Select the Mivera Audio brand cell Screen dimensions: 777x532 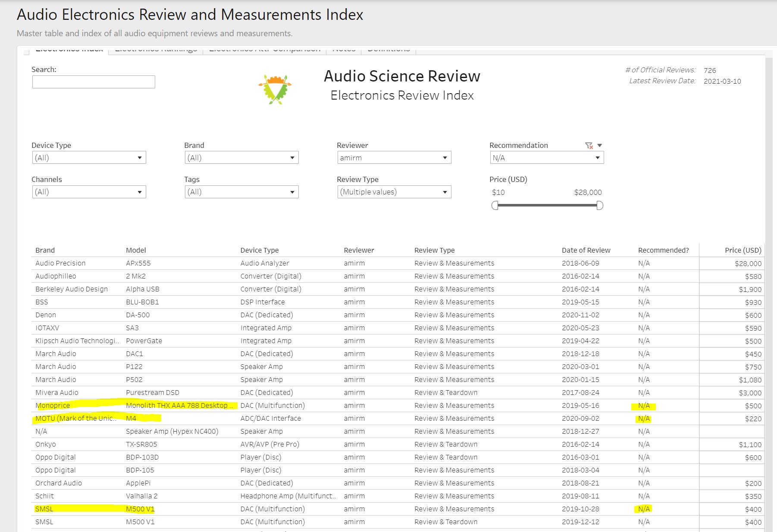click(57, 392)
